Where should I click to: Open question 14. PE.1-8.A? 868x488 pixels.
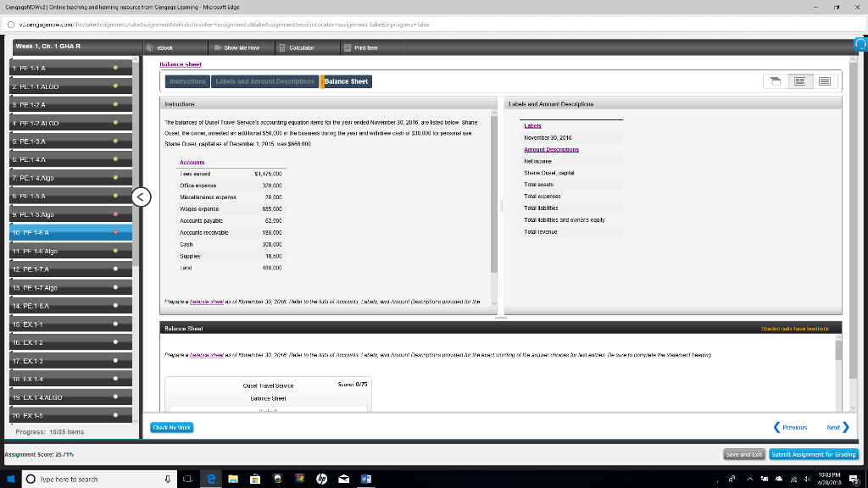pyautogui.click(x=71, y=305)
